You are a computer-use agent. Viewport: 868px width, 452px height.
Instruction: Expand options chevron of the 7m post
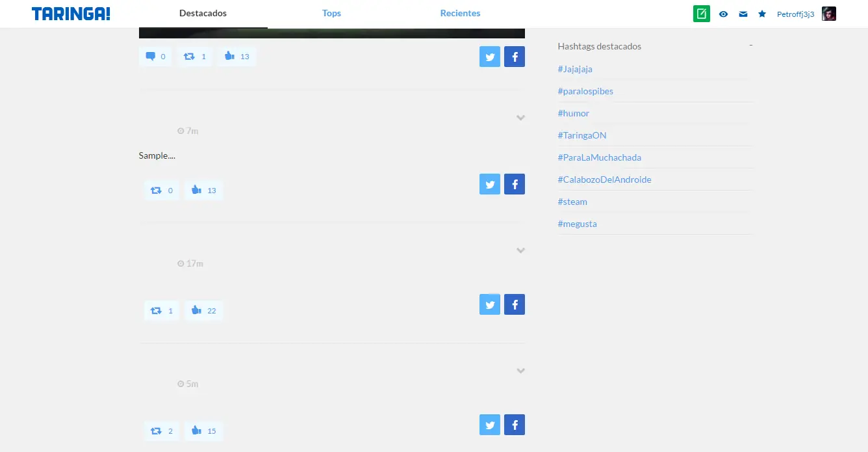pyautogui.click(x=520, y=118)
